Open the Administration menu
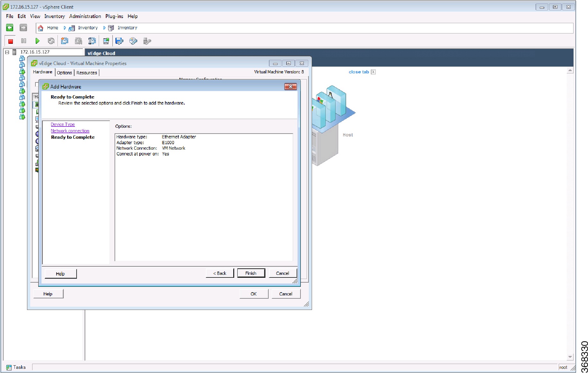Viewport: 588px width, 373px height. pyautogui.click(x=85, y=16)
